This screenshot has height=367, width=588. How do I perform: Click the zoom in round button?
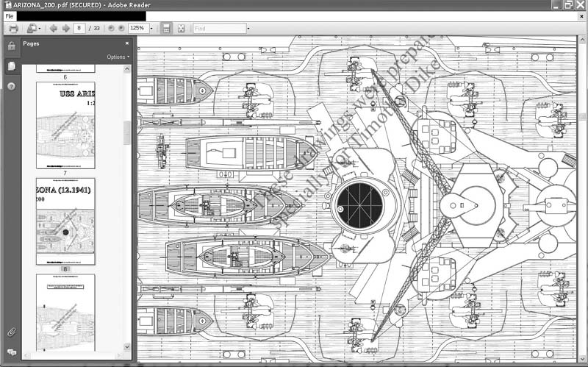coord(121,28)
